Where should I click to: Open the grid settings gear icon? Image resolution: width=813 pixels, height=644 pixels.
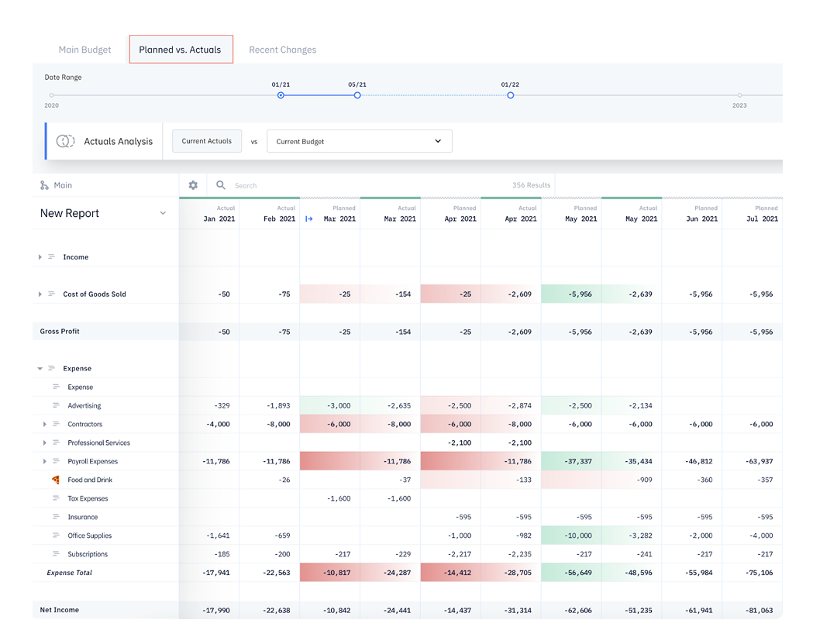tap(192, 185)
